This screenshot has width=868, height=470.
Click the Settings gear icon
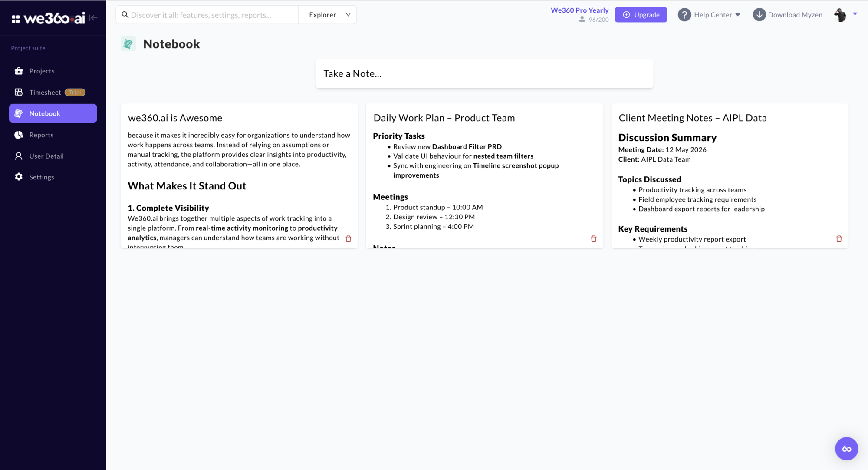[x=19, y=177]
